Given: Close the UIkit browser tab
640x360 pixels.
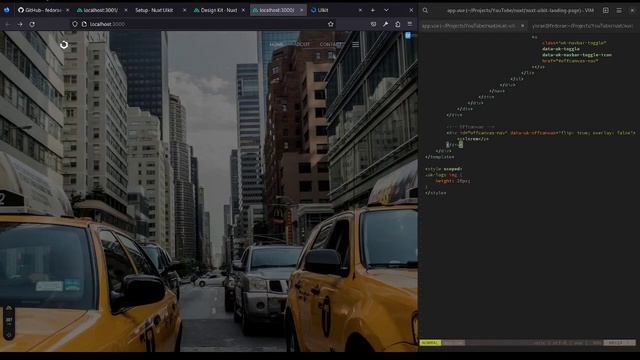Looking at the screenshot, I should [360, 10].
